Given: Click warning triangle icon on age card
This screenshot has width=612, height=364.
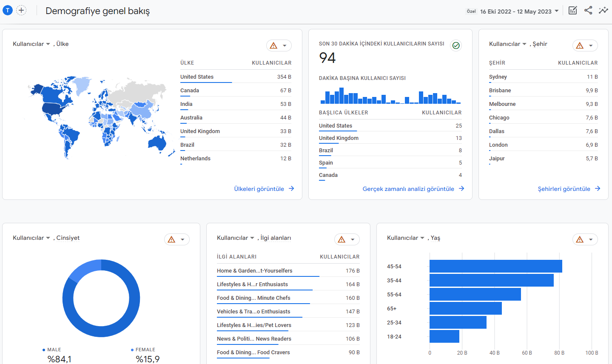Looking at the screenshot, I should 580,239.
